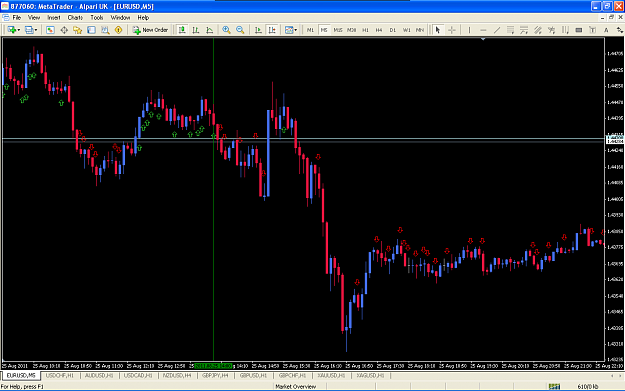Select the W1 timeframe button
The width and height of the screenshot is (625, 391).
click(406, 30)
